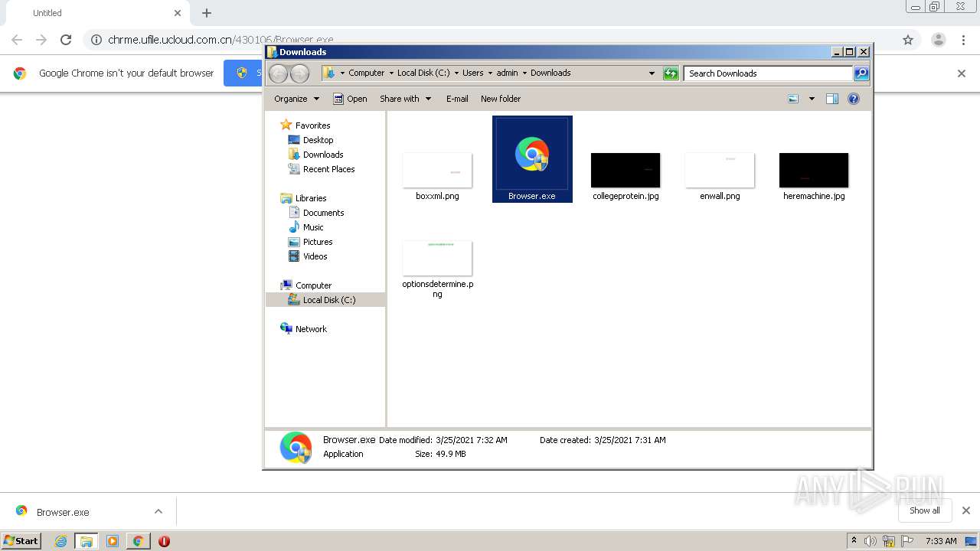Click into the Search Downloads field
This screenshot has width=980, height=551.
[768, 73]
